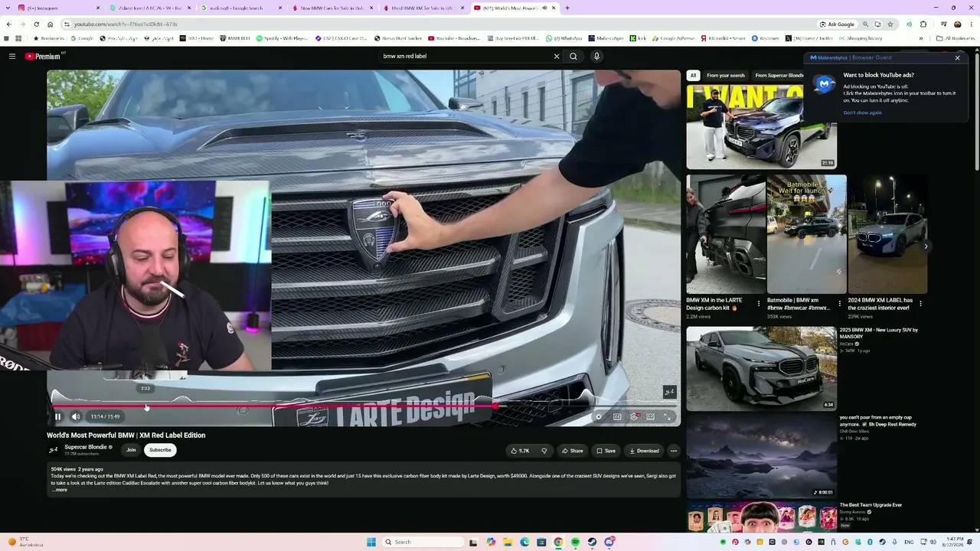Open the Supercar Blondie channel name
Image resolution: width=980 pixels, height=551 pixels.
[86, 447]
